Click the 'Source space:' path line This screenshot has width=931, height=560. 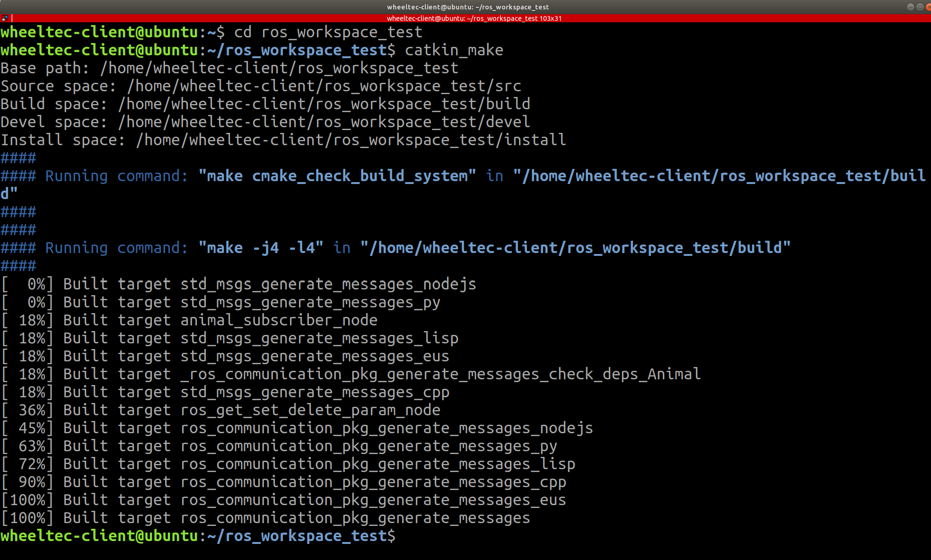point(261,86)
